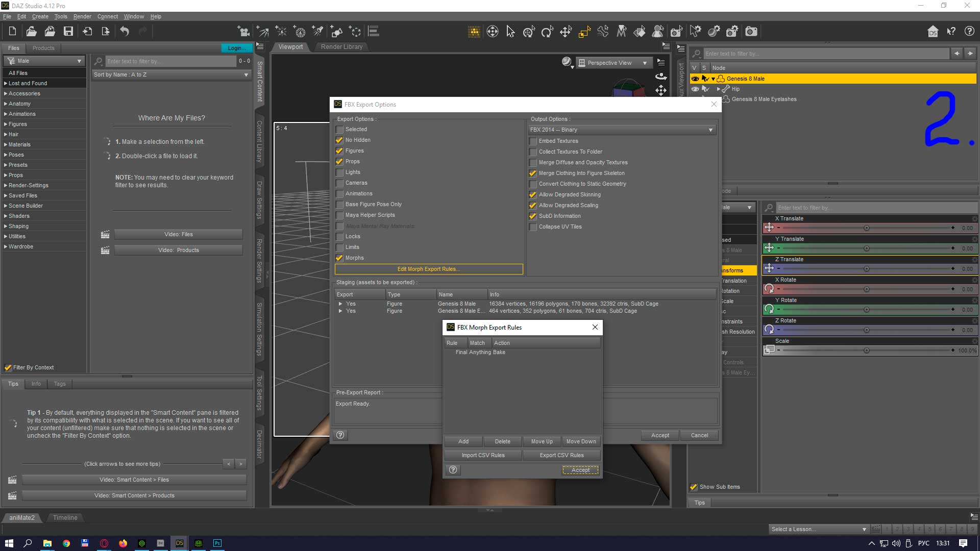Enable the Lights export checkbox
Viewport: 980px width, 551px height.
click(x=339, y=172)
